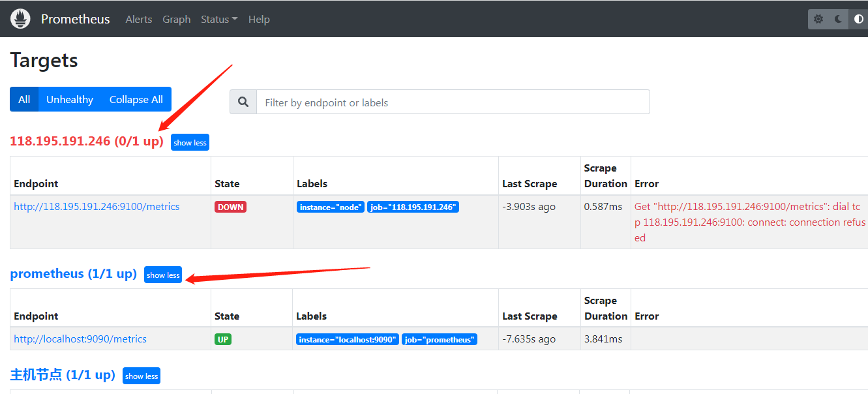This screenshot has width=868, height=394.
Task: Select browser-preferred contrast theme icon
Action: [x=859, y=19]
